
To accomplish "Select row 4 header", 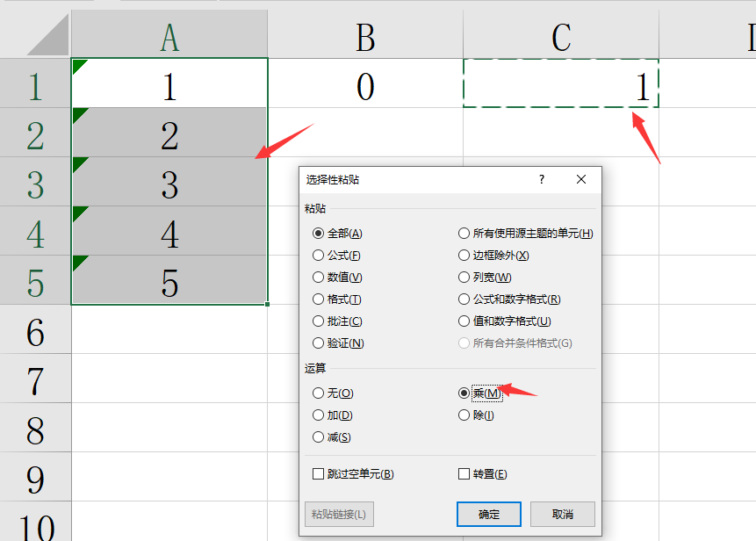I will pos(35,231).
